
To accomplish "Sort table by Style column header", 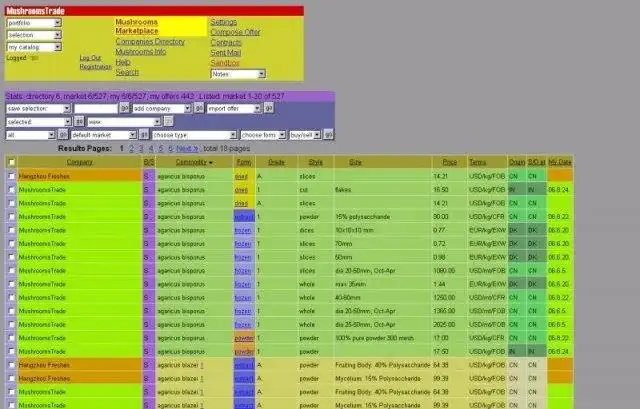I will coord(316,162).
